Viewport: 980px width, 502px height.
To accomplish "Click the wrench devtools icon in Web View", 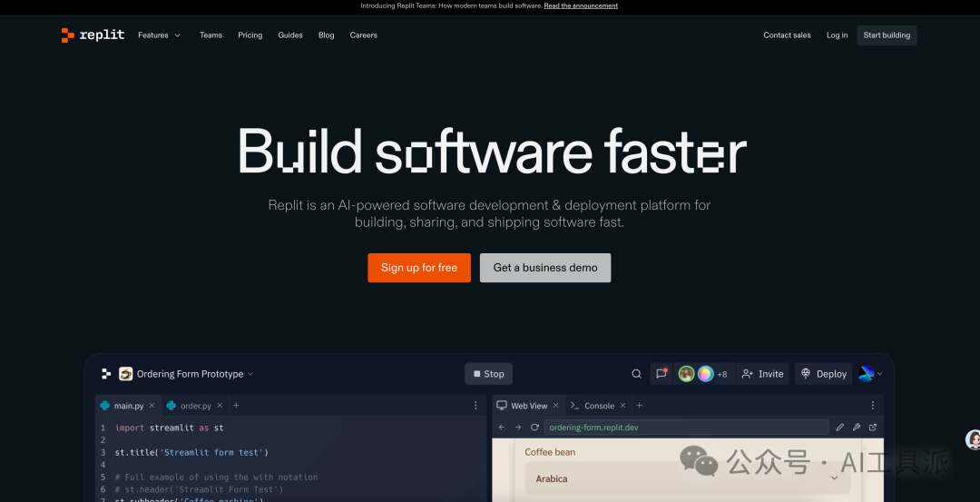I will [x=857, y=428].
